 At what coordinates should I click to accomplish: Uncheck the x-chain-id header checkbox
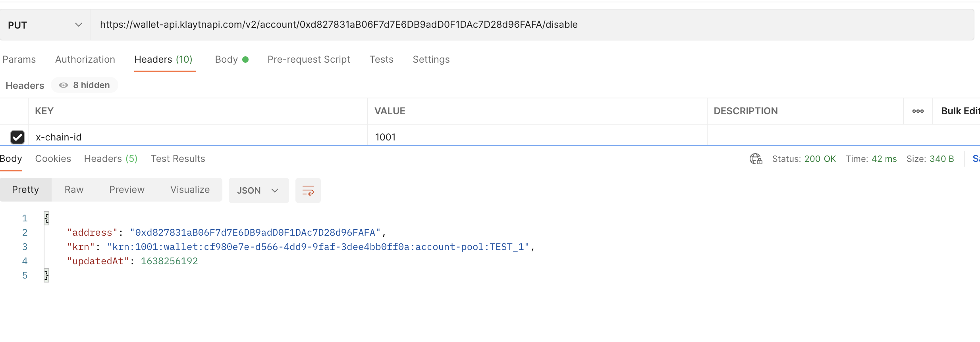[17, 137]
